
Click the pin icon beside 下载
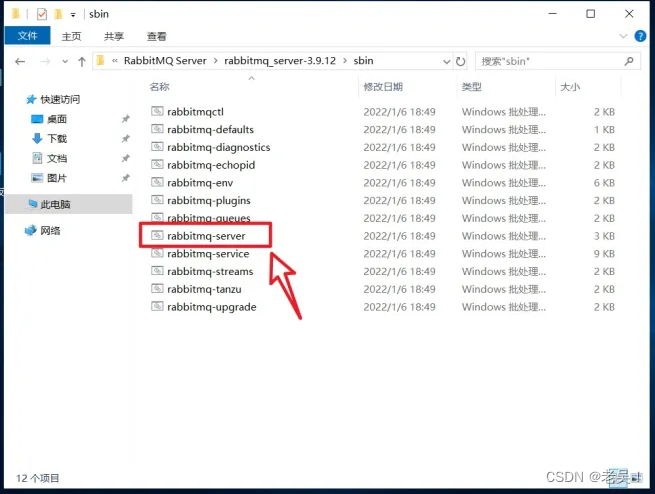125,139
